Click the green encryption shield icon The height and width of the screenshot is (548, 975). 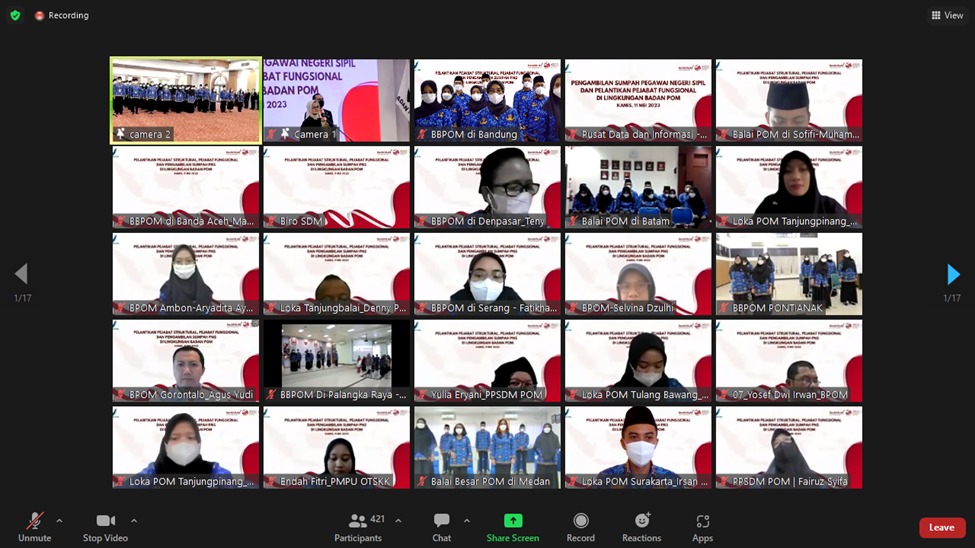(x=15, y=15)
